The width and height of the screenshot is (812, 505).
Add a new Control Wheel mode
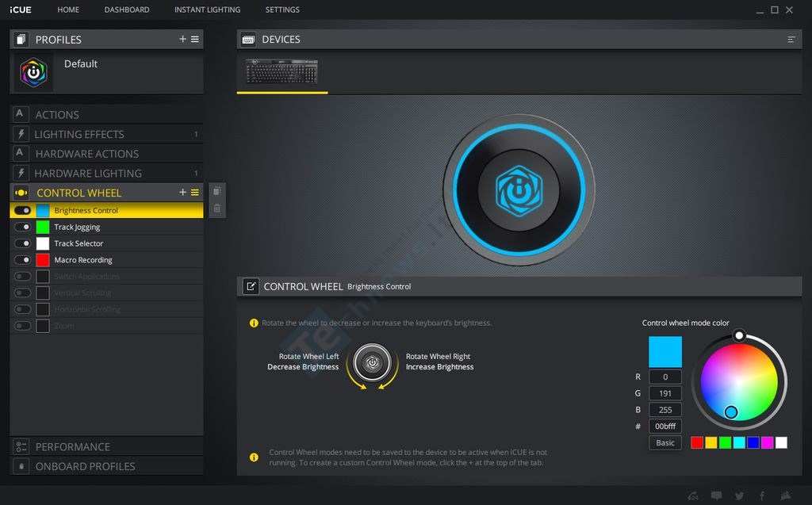pyautogui.click(x=182, y=192)
